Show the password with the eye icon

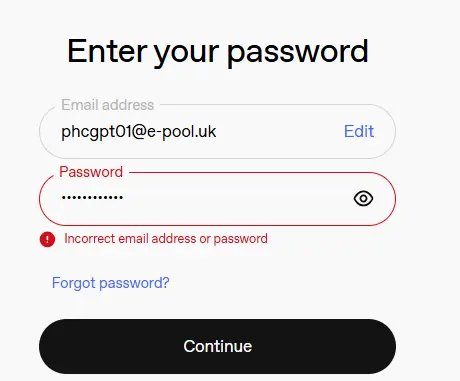coord(363,199)
